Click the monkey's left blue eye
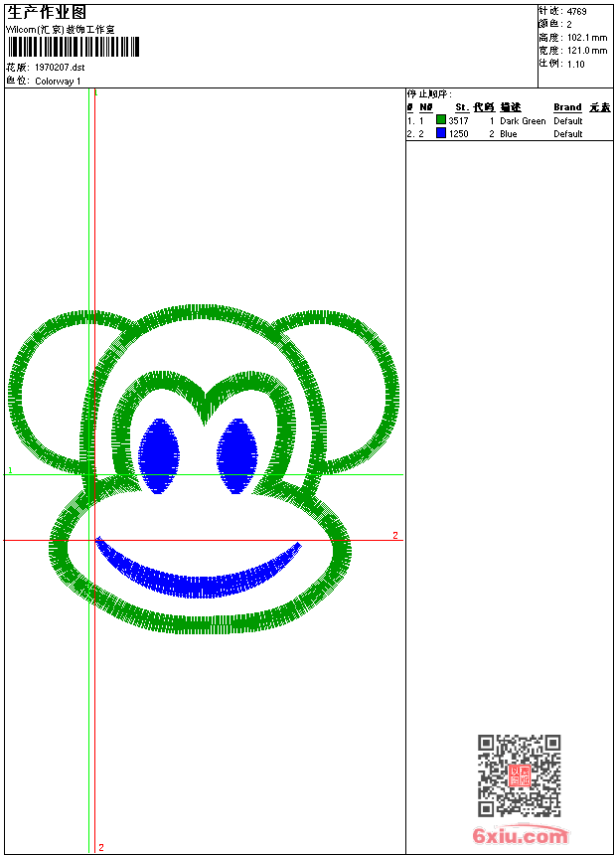This screenshot has width=616, height=855. [x=159, y=455]
